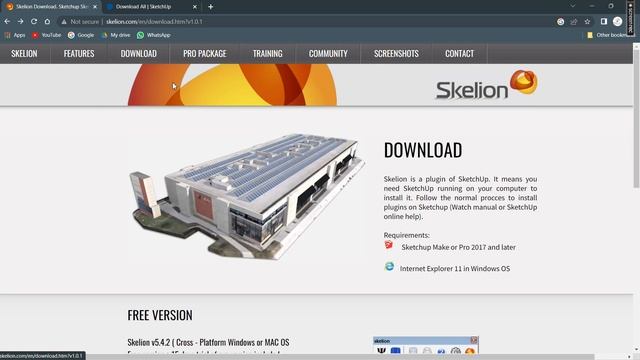
Task: Click the solar building 3D model image
Action: 247,197
